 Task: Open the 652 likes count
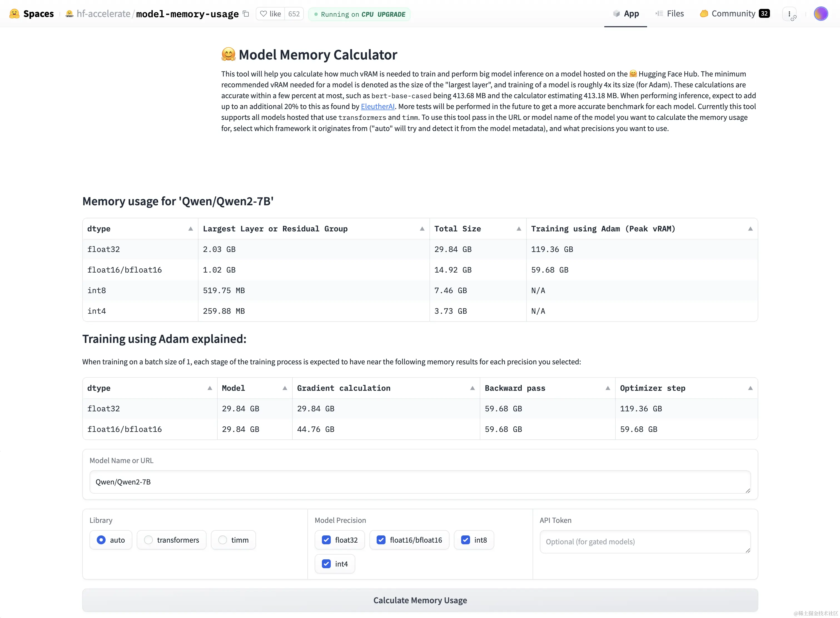tap(294, 14)
